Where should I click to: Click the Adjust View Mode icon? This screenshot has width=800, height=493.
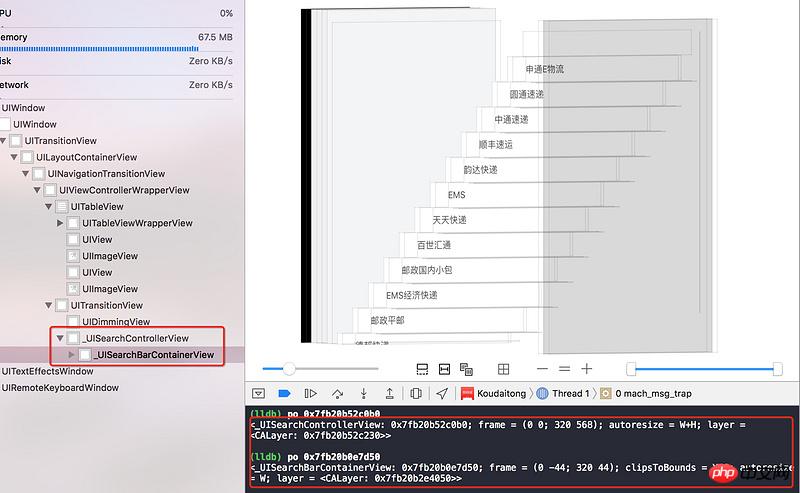click(x=466, y=369)
